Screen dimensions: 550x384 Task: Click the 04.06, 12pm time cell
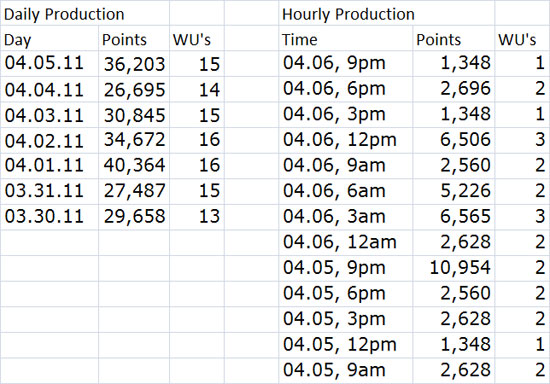point(346,141)
